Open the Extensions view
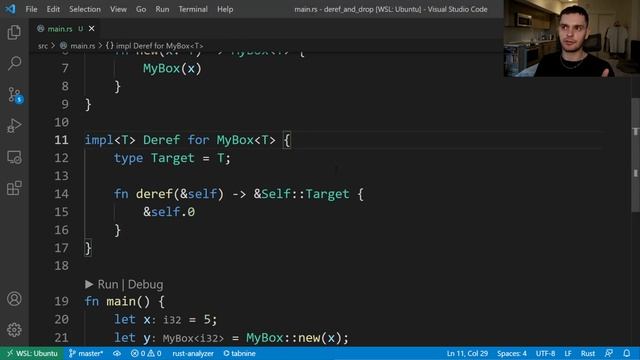The width and height of the screenshot is (640, 360). (x=14, y=188)
